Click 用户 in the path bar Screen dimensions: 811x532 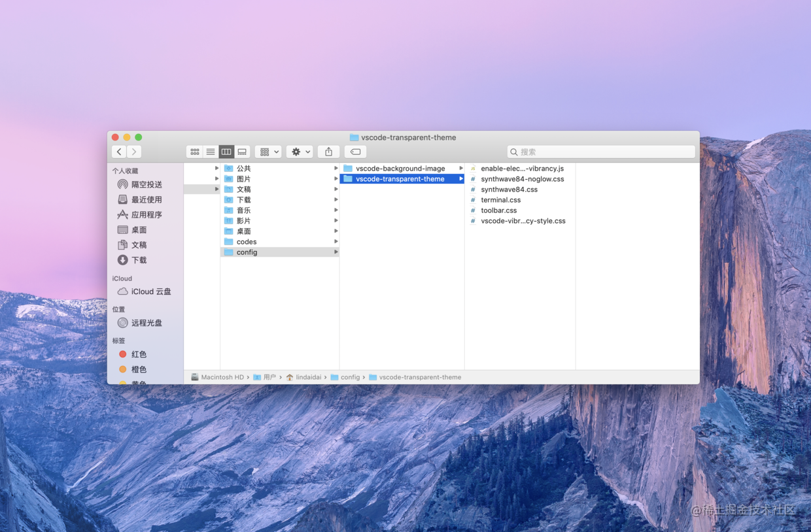265,377
